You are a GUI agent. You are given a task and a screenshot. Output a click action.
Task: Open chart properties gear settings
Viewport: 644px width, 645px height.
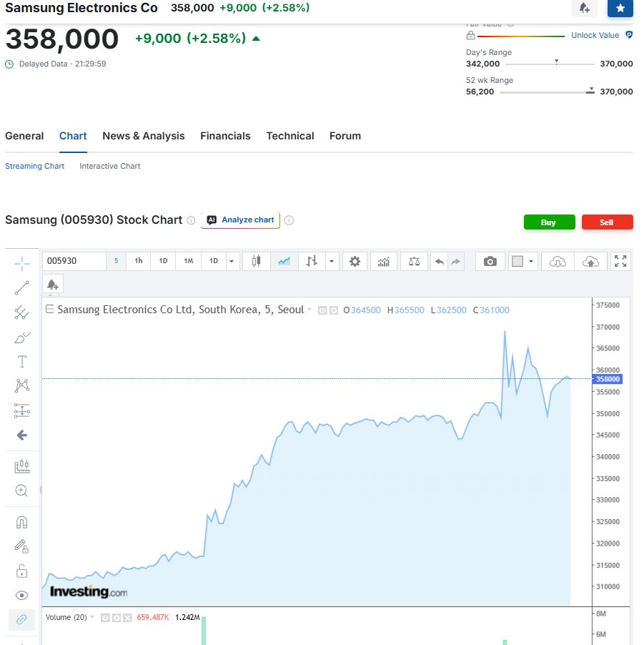coord(355,261)
